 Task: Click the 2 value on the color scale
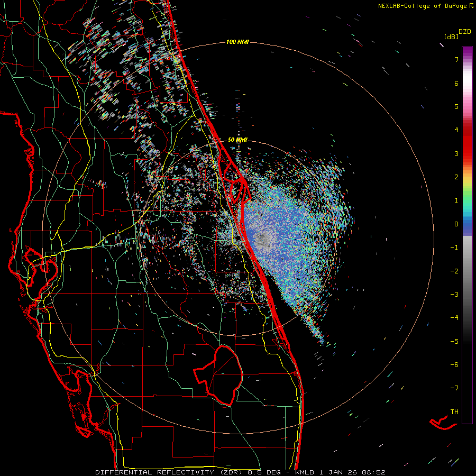456,177
